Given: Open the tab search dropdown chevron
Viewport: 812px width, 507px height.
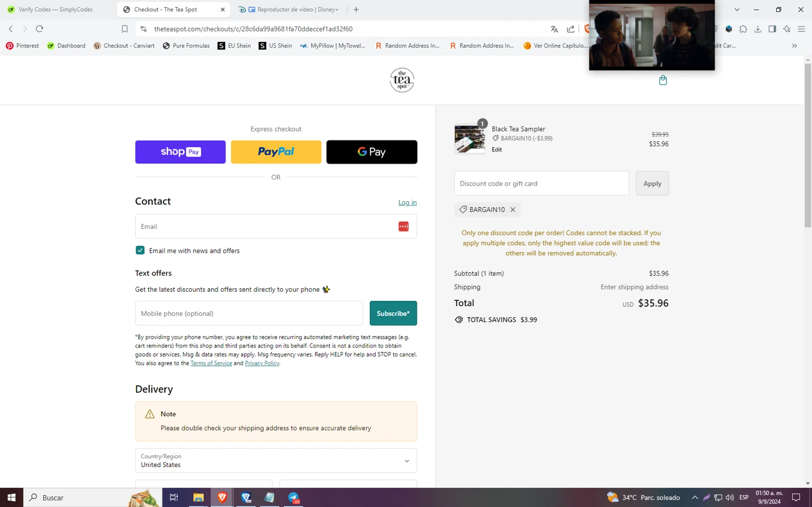Looking at the screenshot, I should point(737,9).
